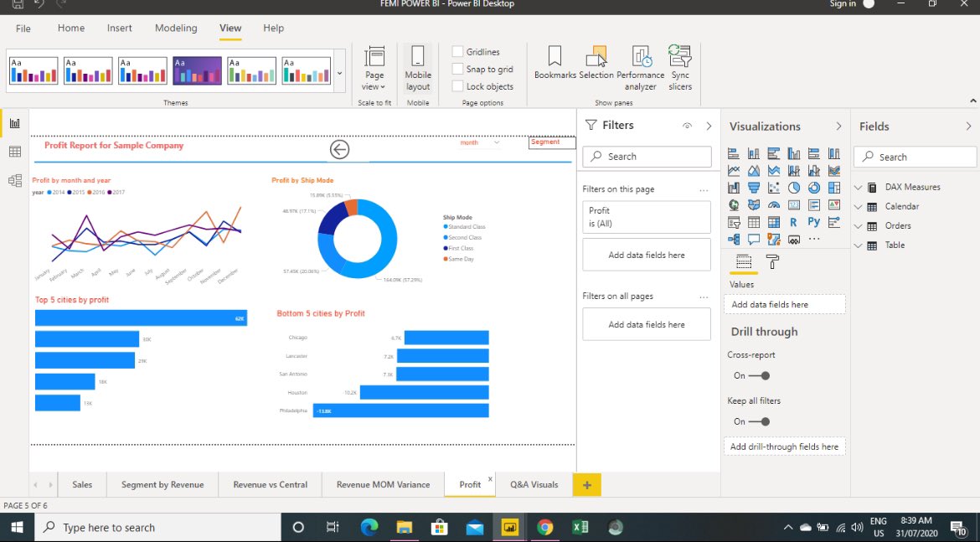Choose the Donut chart visualization
The height and width of the screenshot is (542, 980).
pos(814,188)
